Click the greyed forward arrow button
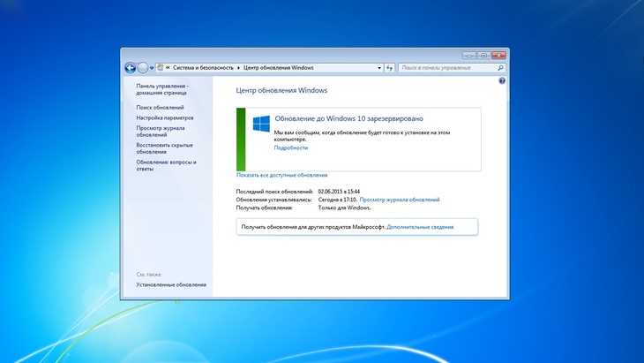Viewport: 644px width, 363px height. click(143, 68)
